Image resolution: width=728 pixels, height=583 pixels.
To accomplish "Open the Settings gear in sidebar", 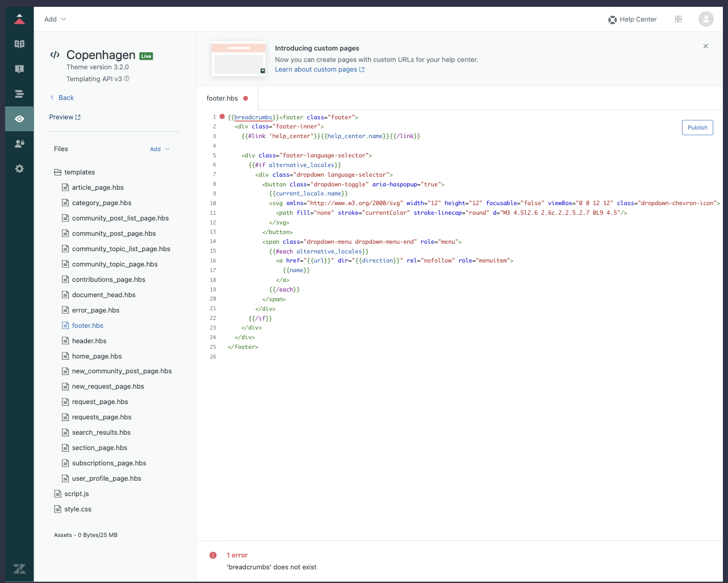I will (19, 169).
